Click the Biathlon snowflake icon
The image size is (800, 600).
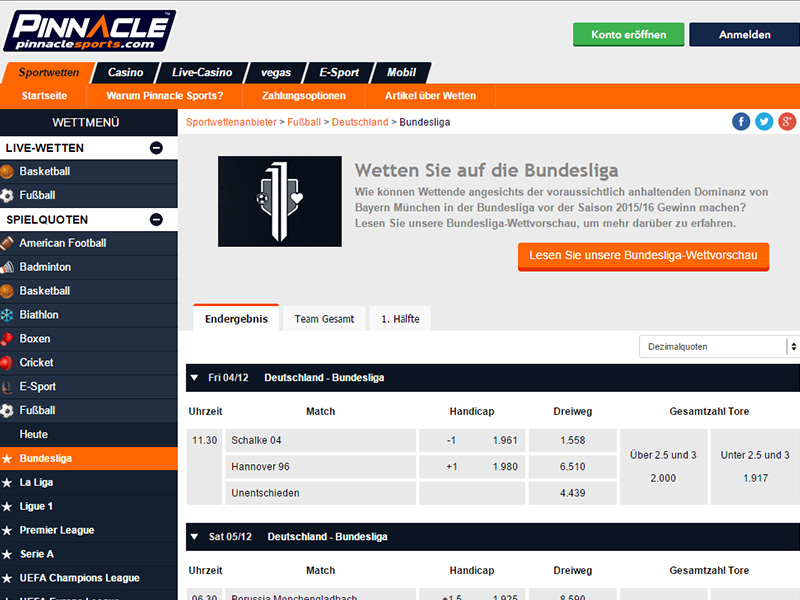[x=7, y=315]
